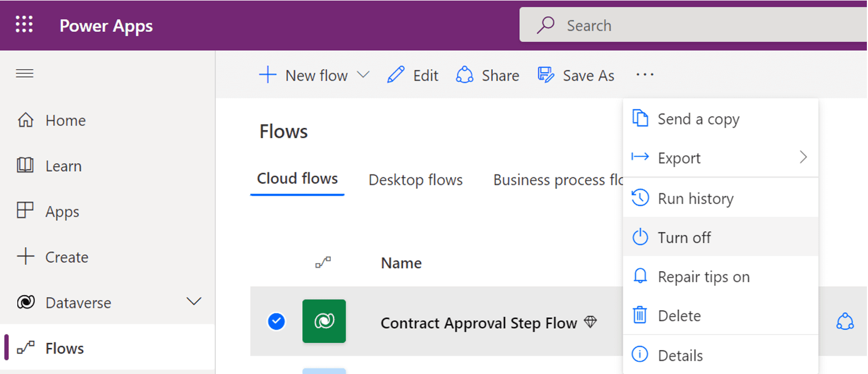Image resolution: width=868 pixels, height=374 pixels.
Task: Click the Home house icon
Action: coord(26,120)
